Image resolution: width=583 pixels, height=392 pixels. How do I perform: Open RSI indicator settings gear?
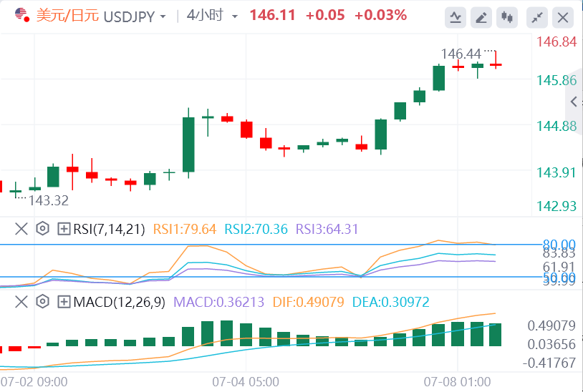pos(42,229)
